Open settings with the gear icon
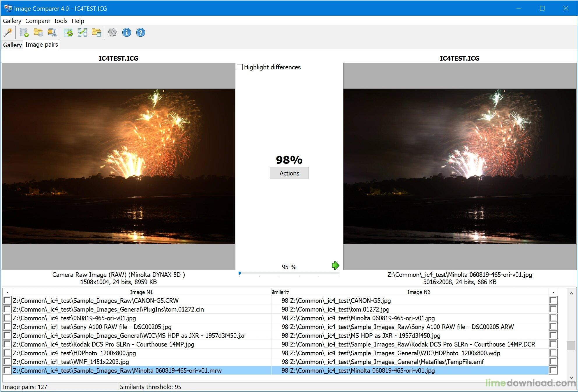Image resolution: width=578 pixels, height=392 pixels. 112,32
